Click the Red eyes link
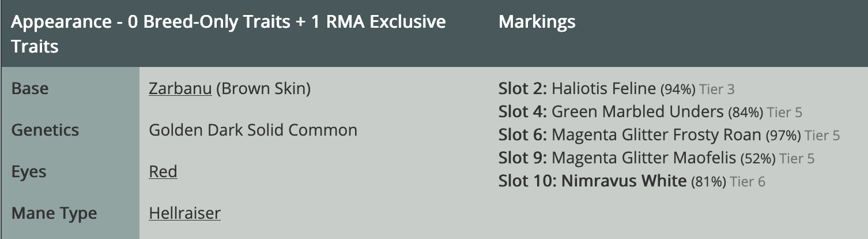 (x=163, y=172)
